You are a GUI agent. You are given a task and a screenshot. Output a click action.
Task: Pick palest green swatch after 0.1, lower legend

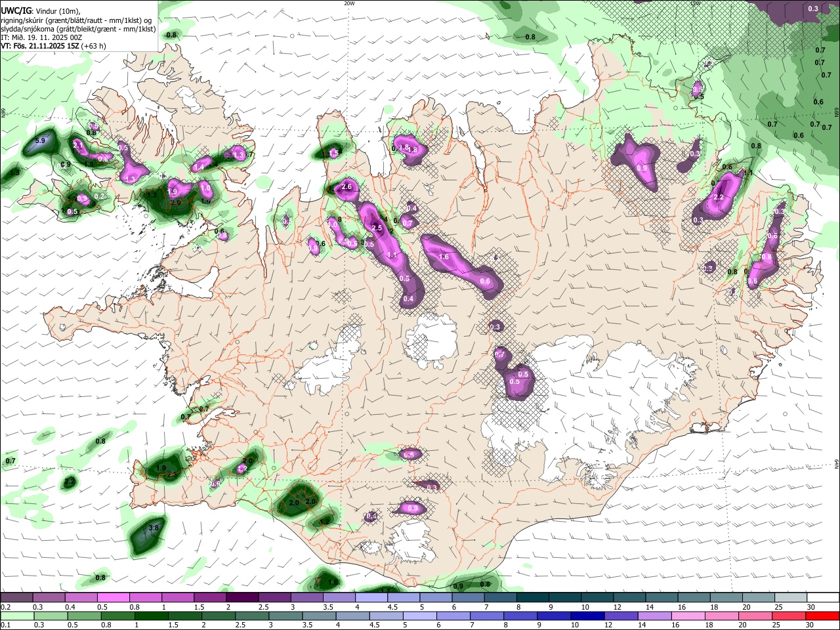16,616
